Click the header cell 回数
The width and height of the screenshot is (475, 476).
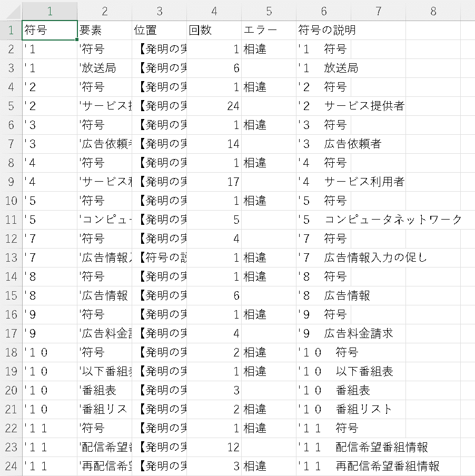pos(214,30)
